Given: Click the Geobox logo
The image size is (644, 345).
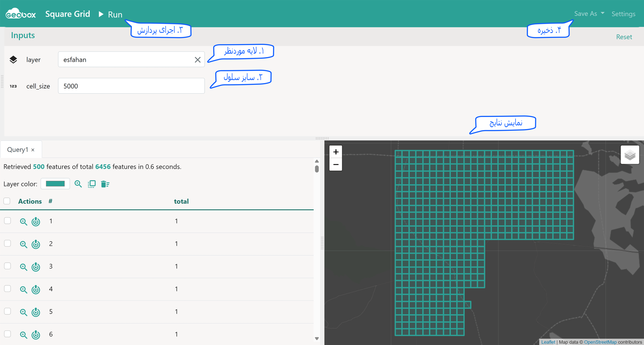Looking at the screenshot, I should coord(21,14).
